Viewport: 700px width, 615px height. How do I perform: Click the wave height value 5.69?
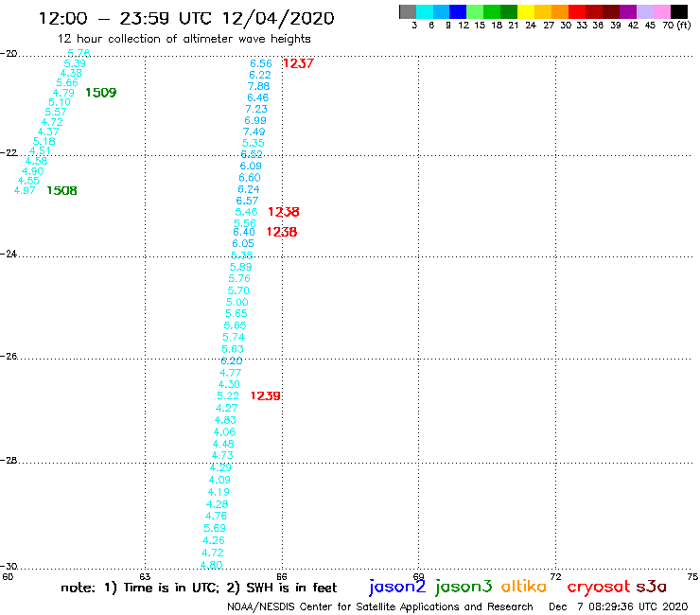[x=215, y=528]
